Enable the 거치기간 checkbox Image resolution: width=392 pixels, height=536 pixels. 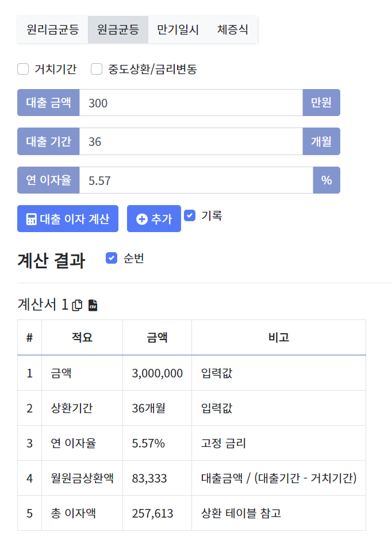(23, 69)
